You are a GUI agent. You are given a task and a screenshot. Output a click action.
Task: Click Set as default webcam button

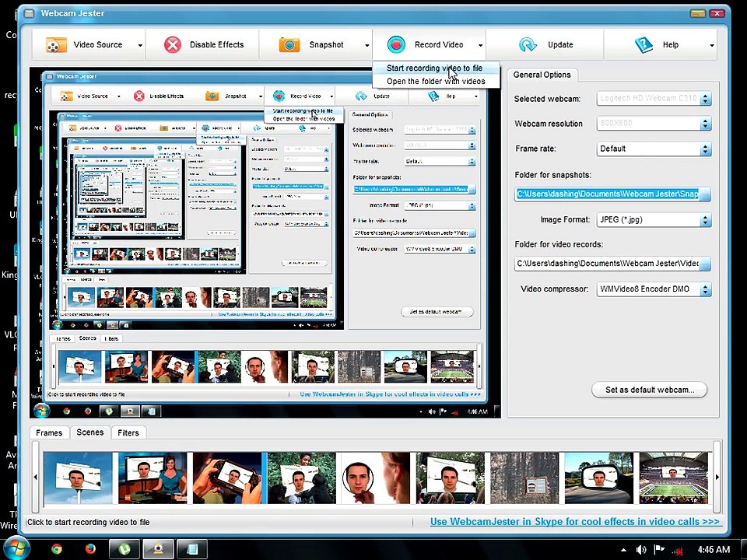(649, 390)
